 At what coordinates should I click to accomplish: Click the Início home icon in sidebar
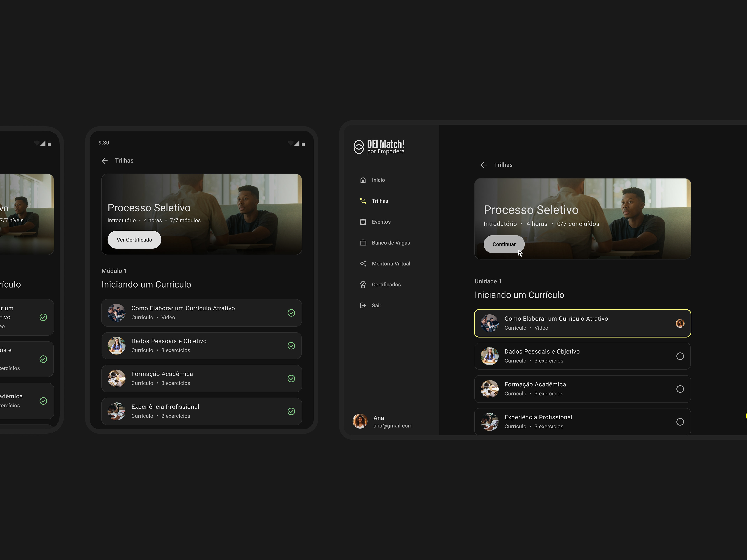363,180
